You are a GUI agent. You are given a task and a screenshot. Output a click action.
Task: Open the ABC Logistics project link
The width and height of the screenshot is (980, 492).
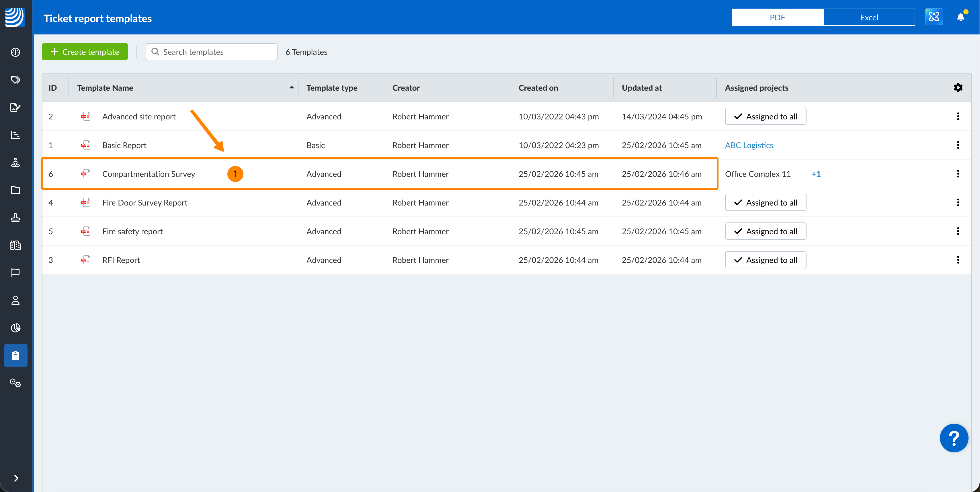click(749, 145)
